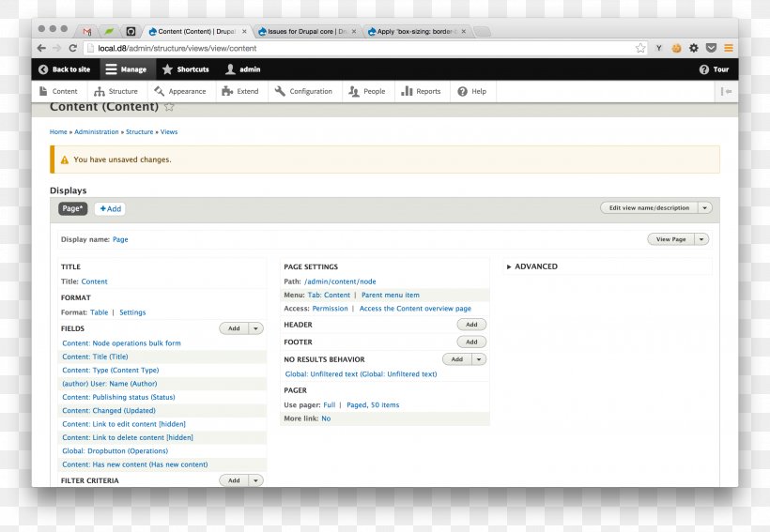
Task: Click Edit view name/description button
Action: tap(649, 207)
